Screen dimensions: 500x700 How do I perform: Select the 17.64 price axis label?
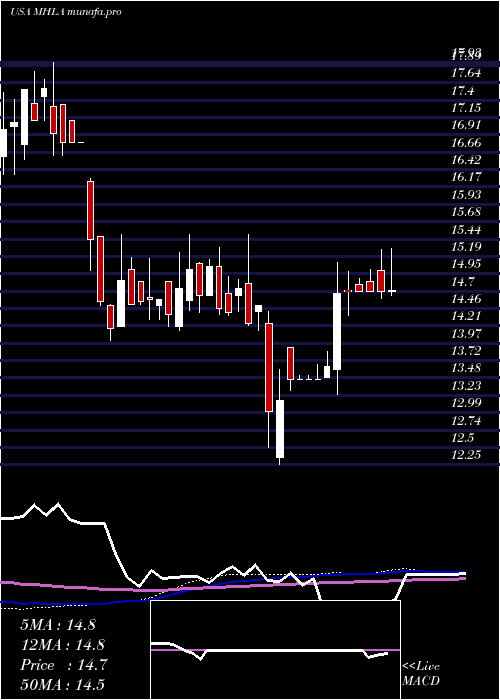click(x=466, y=72)
